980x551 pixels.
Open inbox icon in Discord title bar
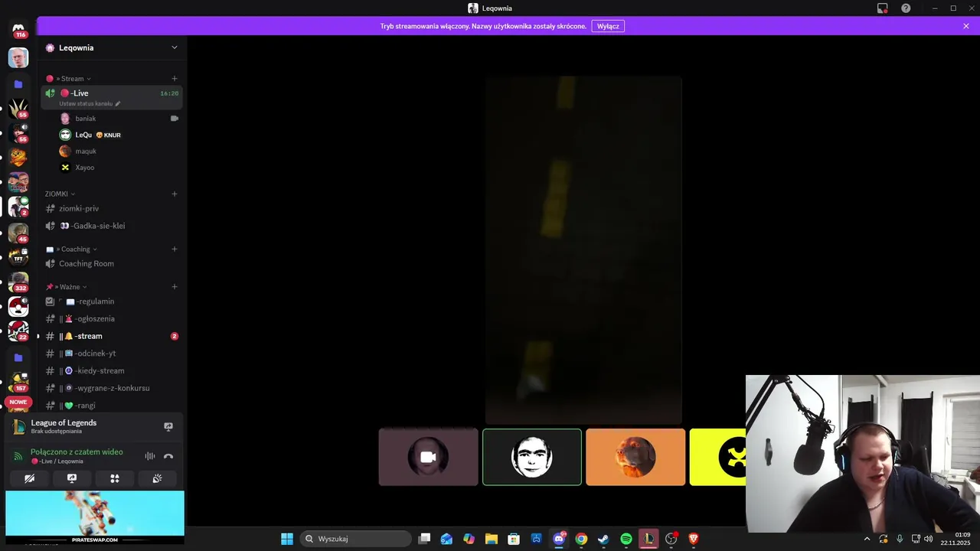pos(883,8)
